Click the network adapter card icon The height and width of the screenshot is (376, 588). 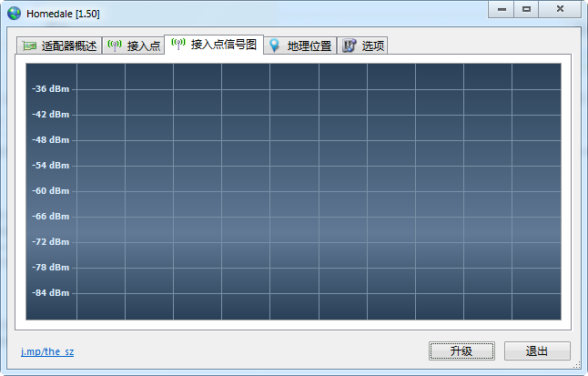tap(29, 46)
